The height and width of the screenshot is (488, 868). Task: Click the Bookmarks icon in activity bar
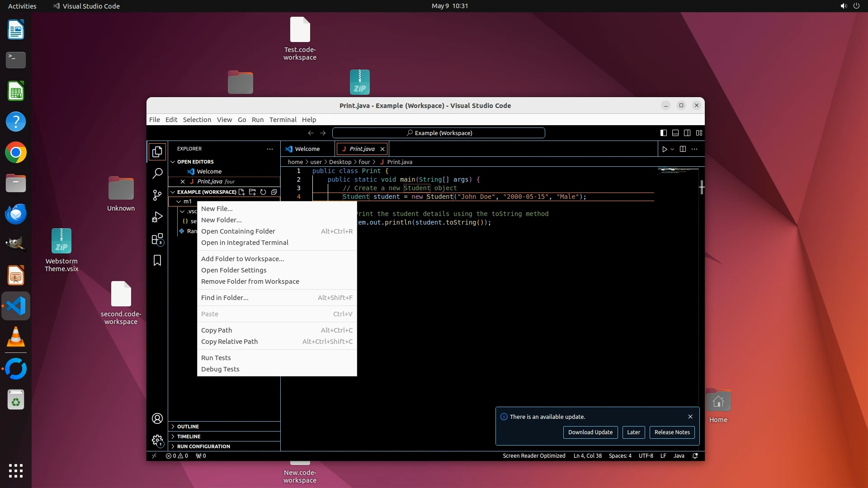point(157,261)
